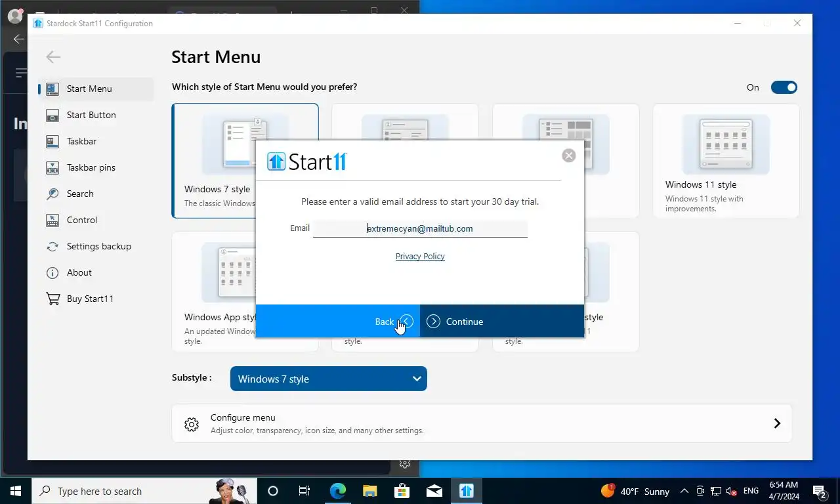Launch Microsoft Edge from the taskbar

click(337, 491)
